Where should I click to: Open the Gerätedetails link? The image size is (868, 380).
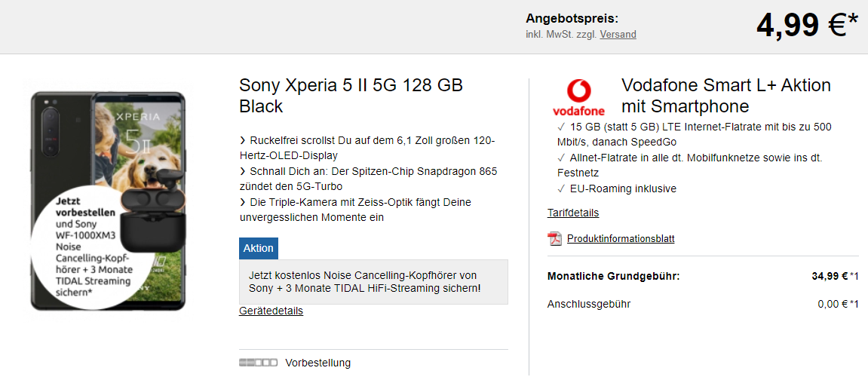coord(271,311)
